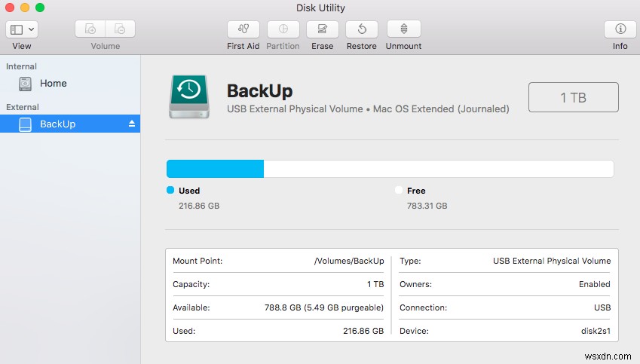Click the white free portion of storage bar
Image resolution: width=640 pixels, height=364 pixels.
point(439,169)
